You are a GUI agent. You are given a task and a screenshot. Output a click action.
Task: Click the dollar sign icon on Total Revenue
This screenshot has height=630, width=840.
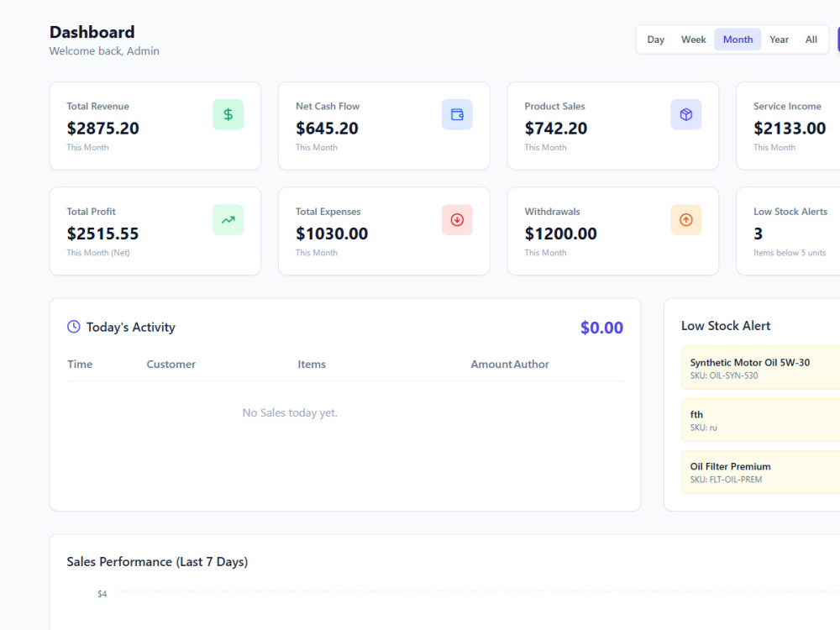228,114
